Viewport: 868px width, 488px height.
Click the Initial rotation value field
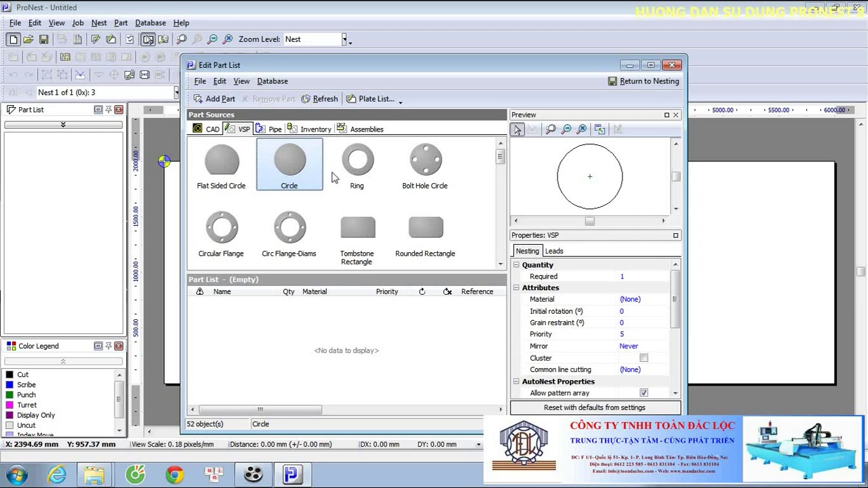click(x=644, y=311)
